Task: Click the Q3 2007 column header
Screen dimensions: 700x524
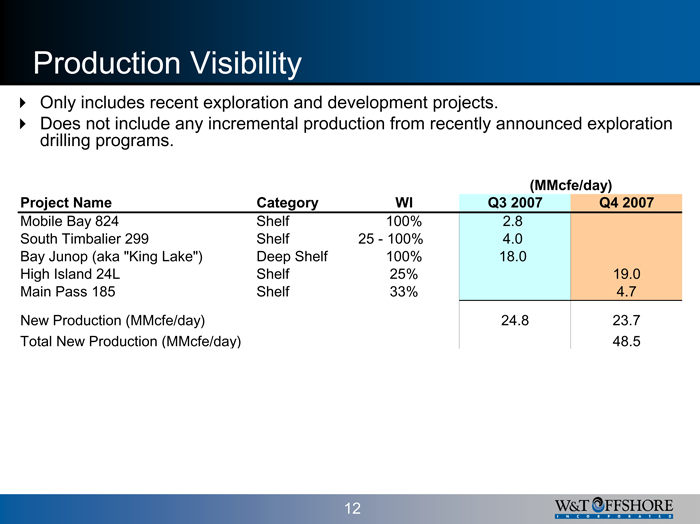Action: point(514,203)
